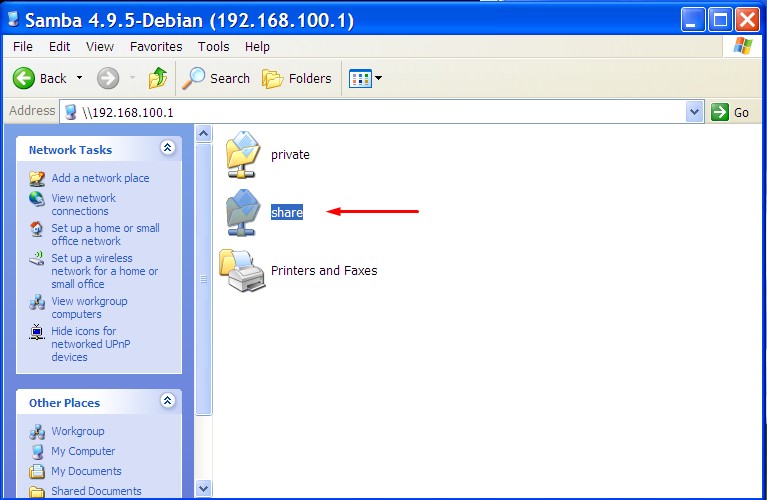This screenshot has width=767, height=500.
Task: Open Printers and Faxes icon
Action: click(243, 270)
